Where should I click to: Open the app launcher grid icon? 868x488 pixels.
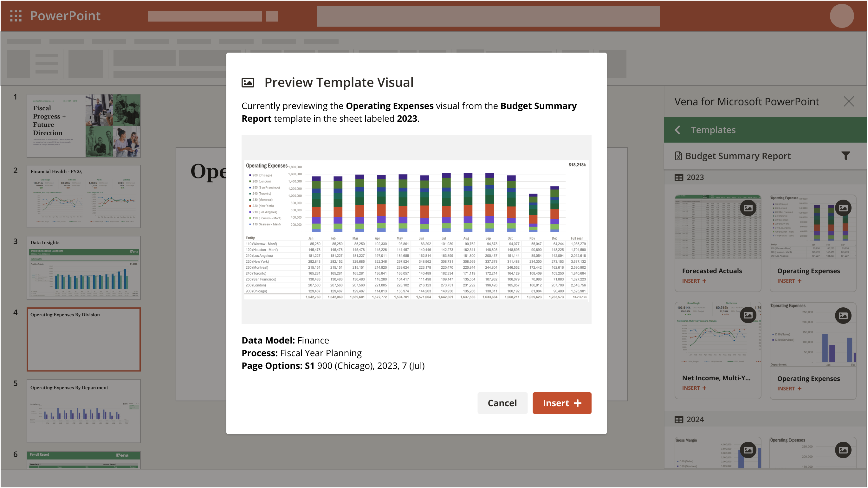(16, 16)
